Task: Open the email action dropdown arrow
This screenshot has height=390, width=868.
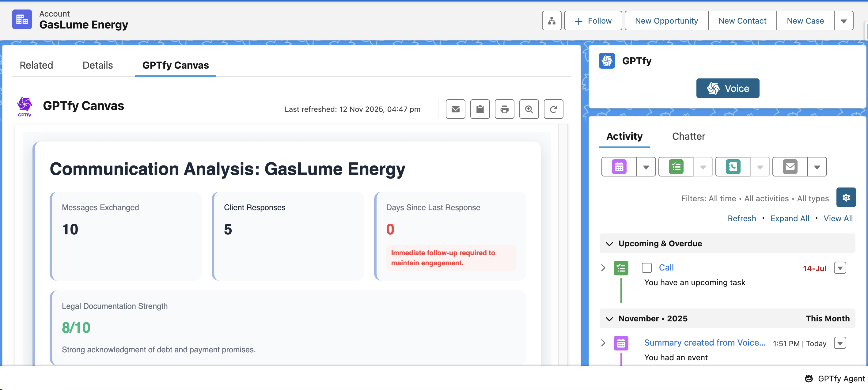Action: pos(817,167)
